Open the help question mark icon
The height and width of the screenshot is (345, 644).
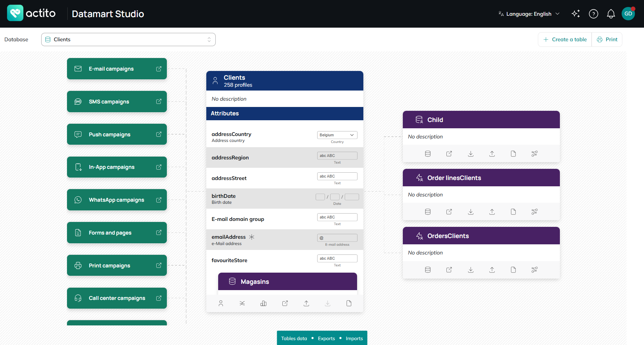click(x=593, y=14)
